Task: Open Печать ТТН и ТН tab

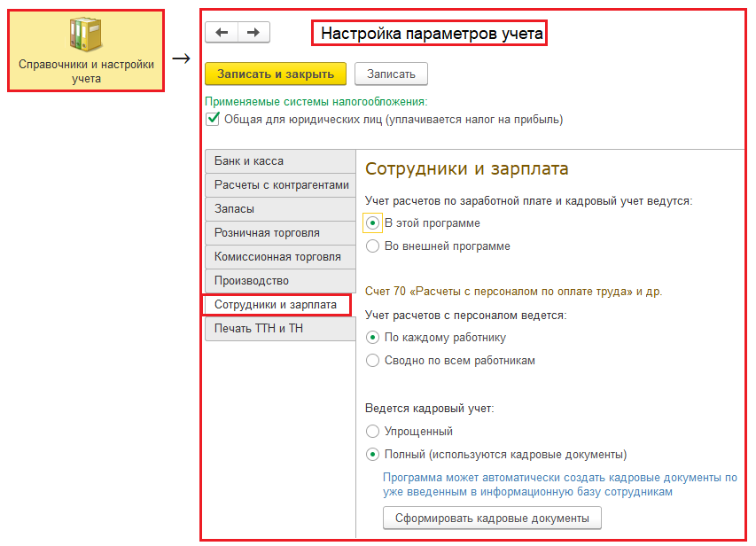Action: [280, 329]
